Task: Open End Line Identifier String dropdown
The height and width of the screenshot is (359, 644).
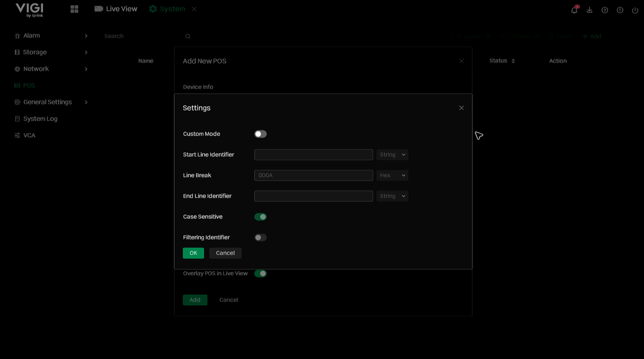Action: 392,196
